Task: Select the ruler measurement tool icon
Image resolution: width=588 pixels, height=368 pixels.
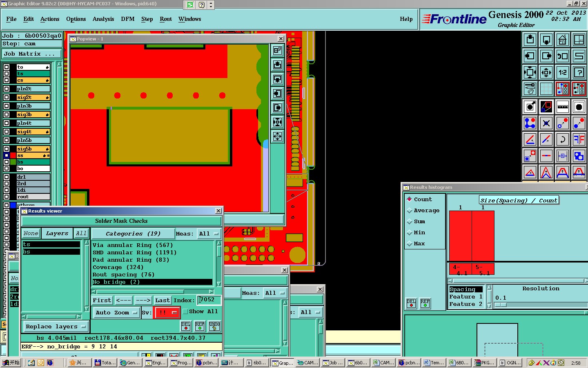Action: pos(563,107)
